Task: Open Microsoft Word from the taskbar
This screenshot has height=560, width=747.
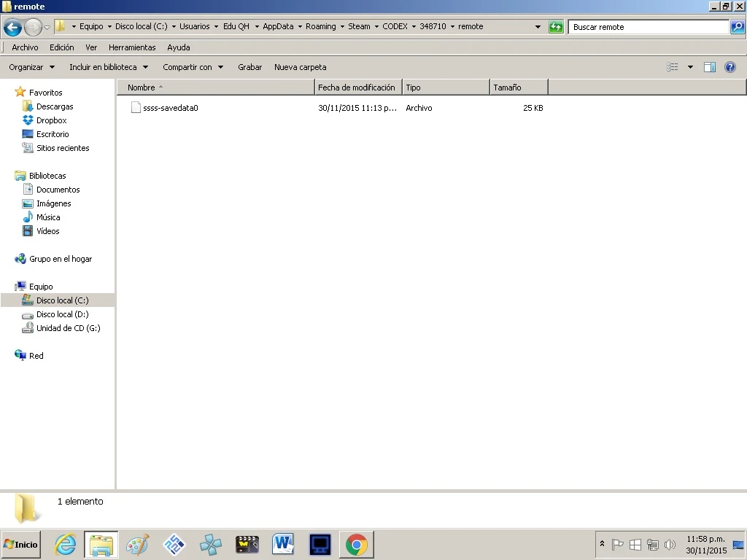Action: [283, 544]
